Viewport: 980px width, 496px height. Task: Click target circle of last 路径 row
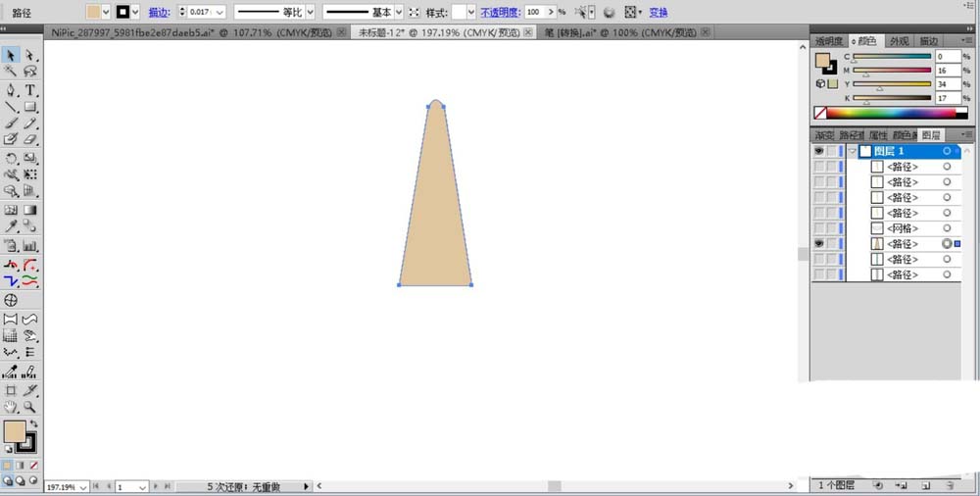[947, 274]
